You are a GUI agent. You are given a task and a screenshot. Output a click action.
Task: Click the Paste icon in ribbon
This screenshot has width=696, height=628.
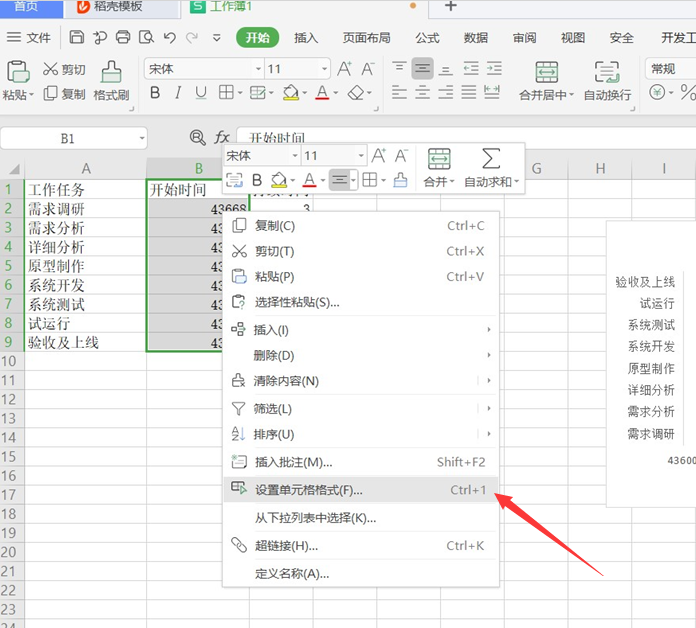point(18,72)
